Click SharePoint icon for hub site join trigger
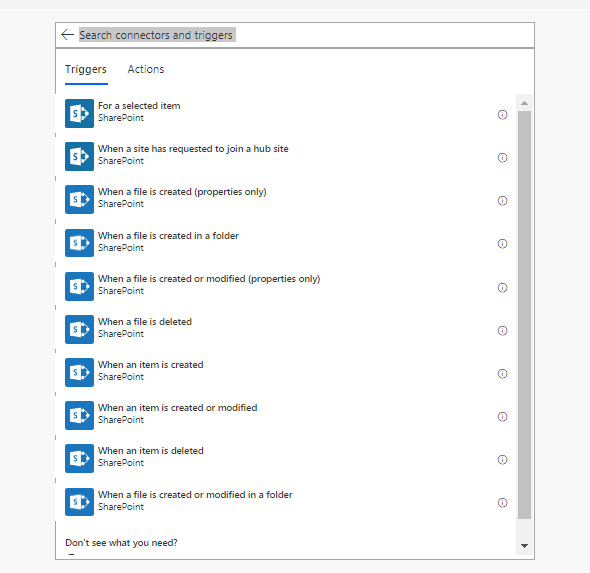The height and width of the screenshot is (573, 590). [79, 156]
